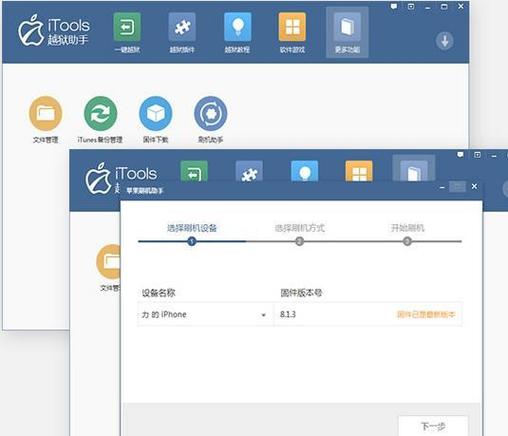Click the feedback speech bubble icon in title bar
508x436 pixels.
[394, 6]
